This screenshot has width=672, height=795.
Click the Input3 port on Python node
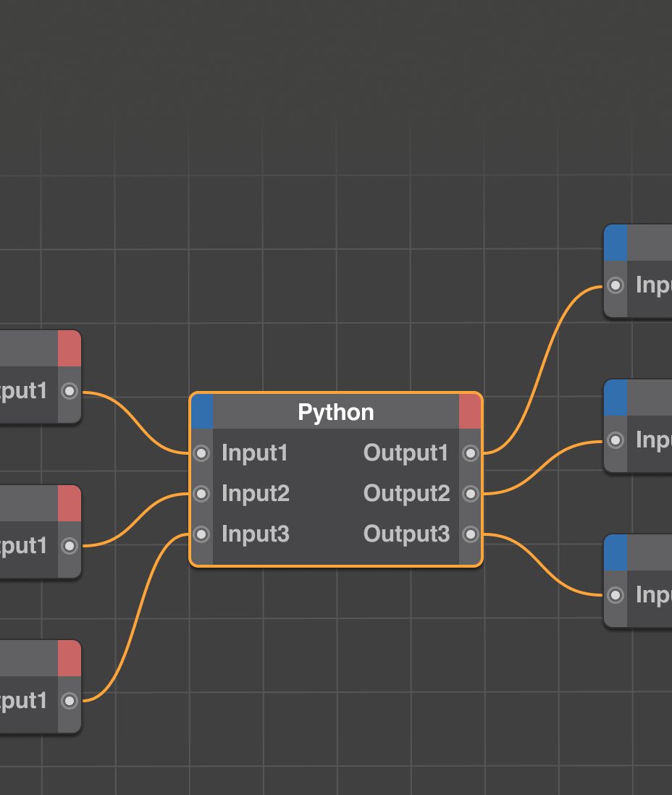(202, 534)
